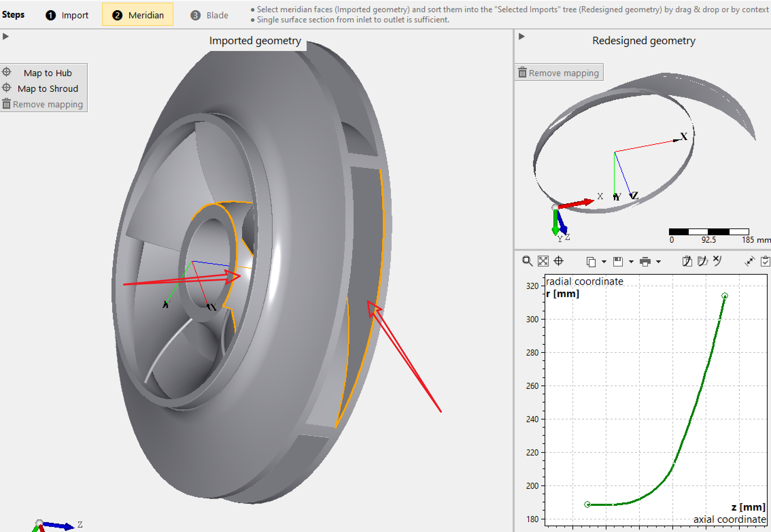Activate the measure distance tool

tap(749, 261)
